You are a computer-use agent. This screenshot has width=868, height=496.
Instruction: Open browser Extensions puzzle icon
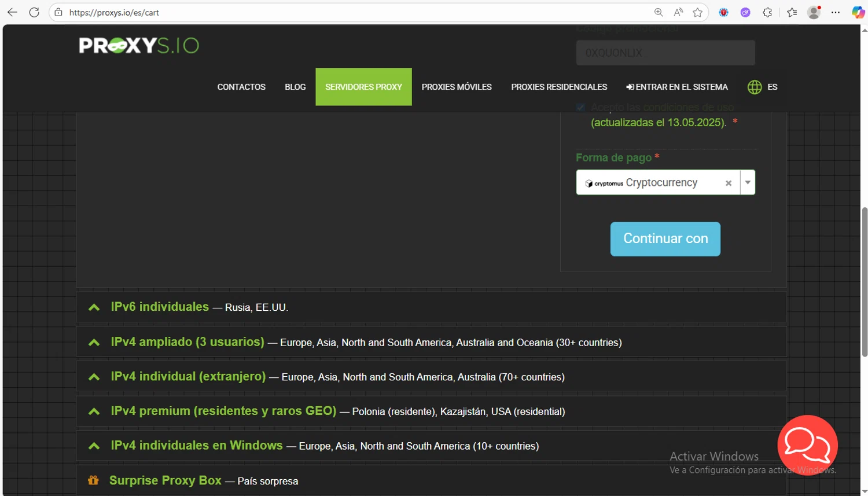tap(767, 12)
